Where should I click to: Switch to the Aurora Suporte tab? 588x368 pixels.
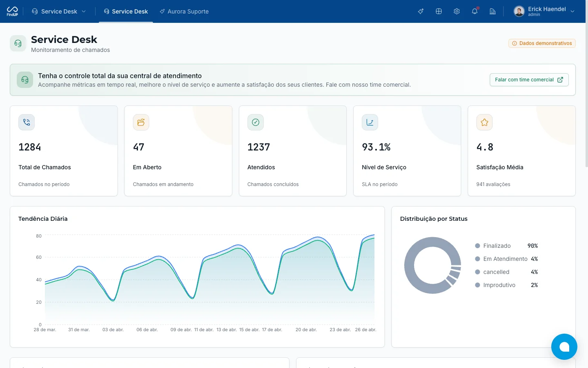coord(184,11)
